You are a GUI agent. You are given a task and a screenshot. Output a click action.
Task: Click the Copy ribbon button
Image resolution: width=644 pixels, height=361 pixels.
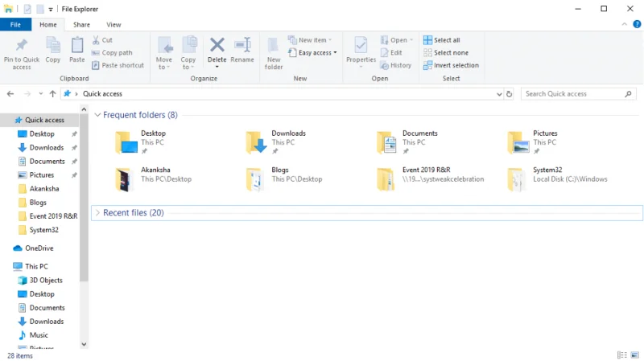pos(52,50)
